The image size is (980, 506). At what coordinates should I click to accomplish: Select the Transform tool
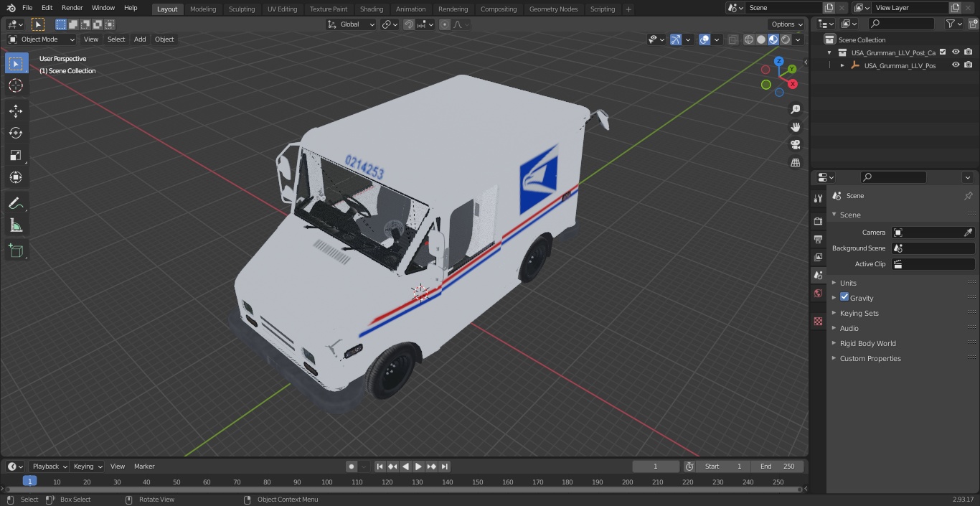[16, 177]
